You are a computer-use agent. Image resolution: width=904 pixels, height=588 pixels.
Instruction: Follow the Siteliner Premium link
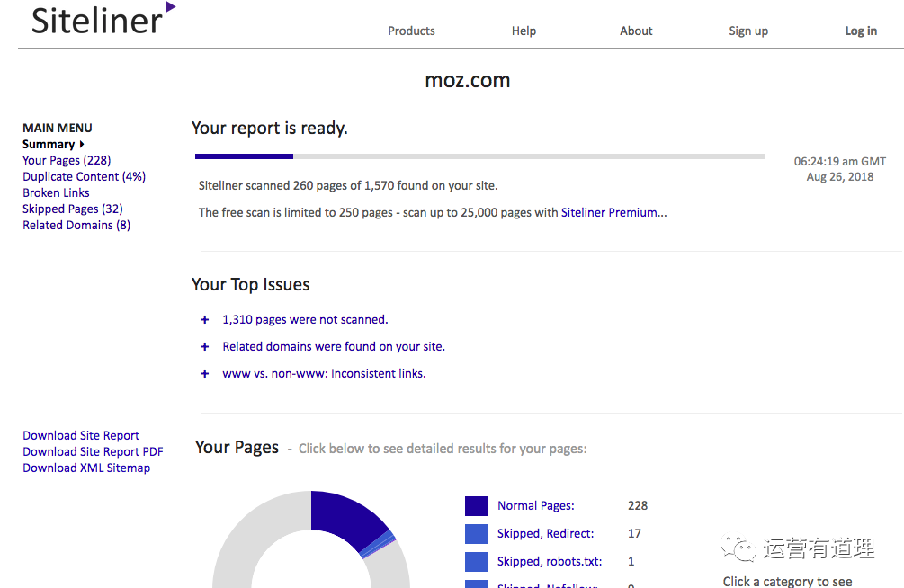pyautogui.click(x=613, y=213)
